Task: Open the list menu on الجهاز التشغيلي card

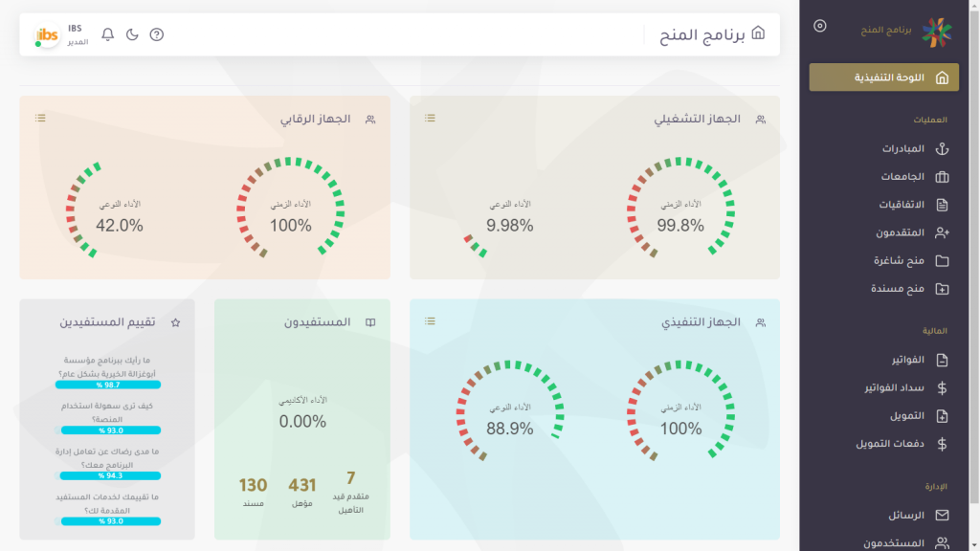Action: [x=431, y=118]
